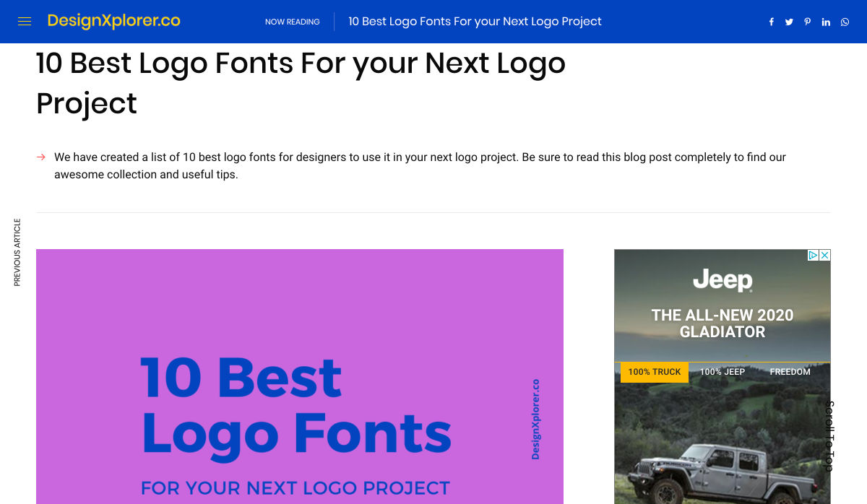Share article on Facebook
Screen dimensions: 867x504
pos(771,22)
